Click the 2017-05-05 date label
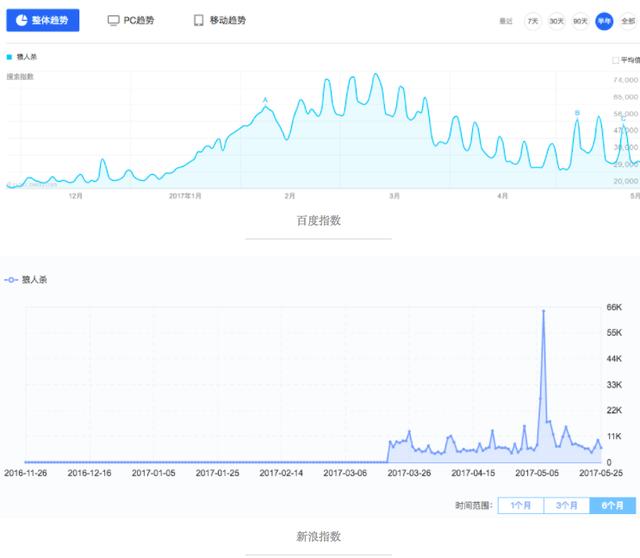This screenshot has height=558, width=640. (x=537, y=473)
